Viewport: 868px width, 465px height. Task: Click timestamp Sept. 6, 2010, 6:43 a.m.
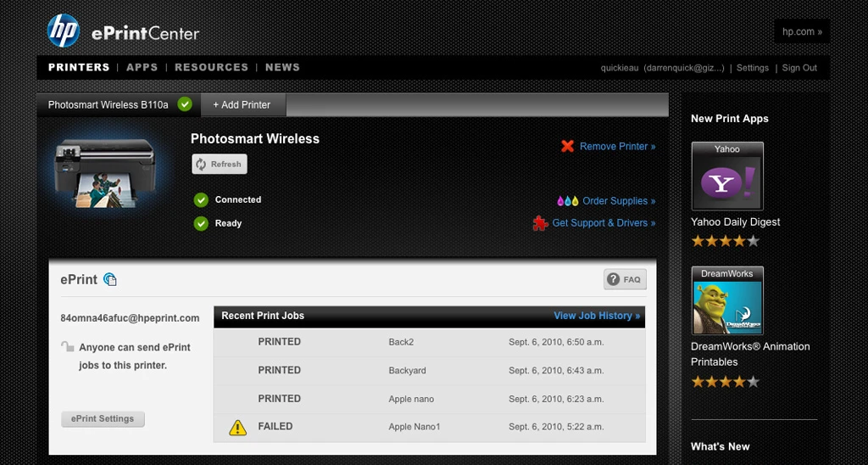[x=556, y=371]
